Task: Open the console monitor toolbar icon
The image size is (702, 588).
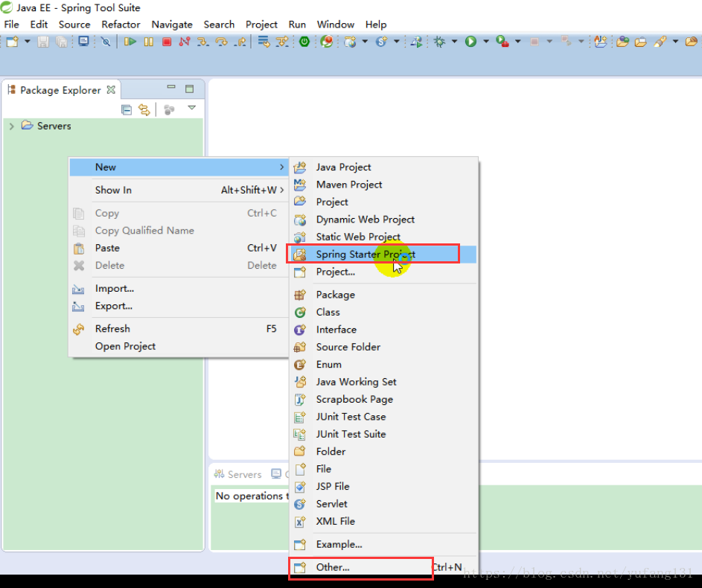Action: [x=83, y=42]
